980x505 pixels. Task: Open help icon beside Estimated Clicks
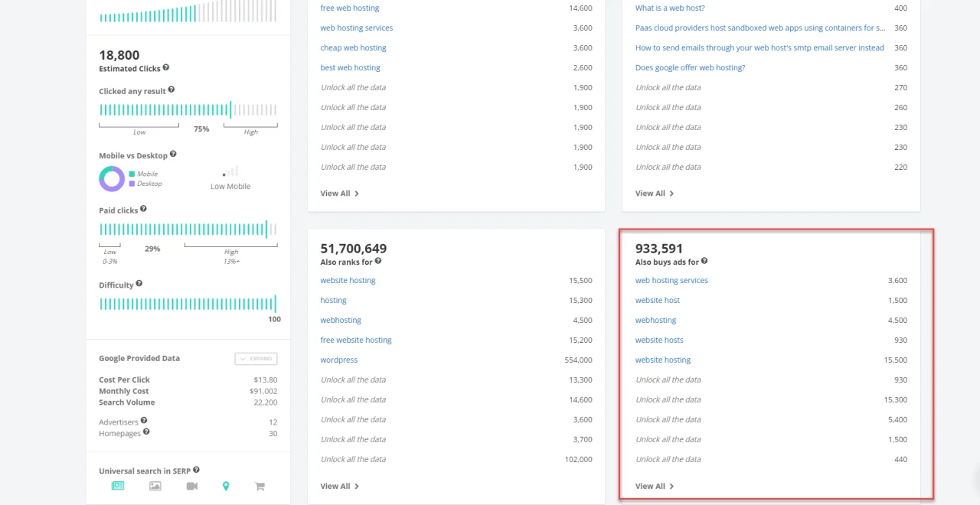[x=166, y=68]
